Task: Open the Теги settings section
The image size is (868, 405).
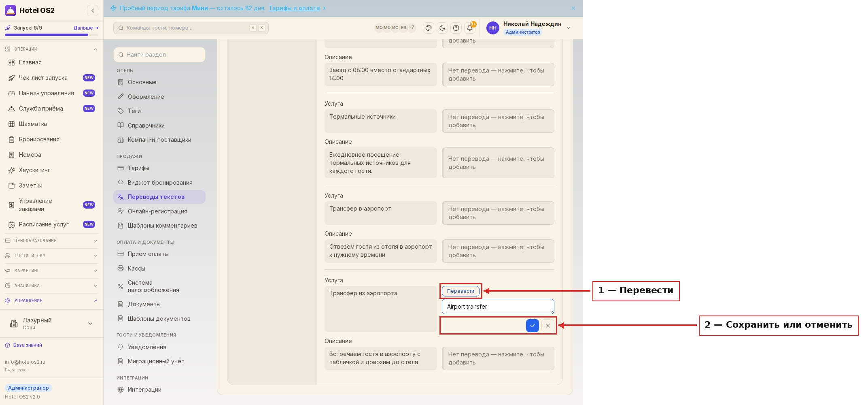Action: 159,111
